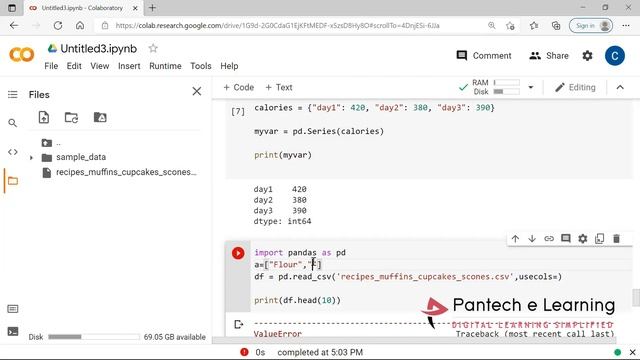The image size is (640, 360).
Task: Mirror cell in tab icon
Action: (600, 239)
